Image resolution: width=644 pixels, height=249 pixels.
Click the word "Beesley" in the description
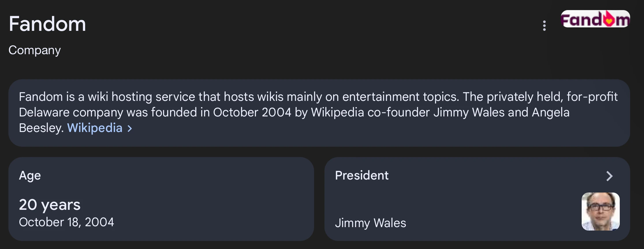coord(40,128)
